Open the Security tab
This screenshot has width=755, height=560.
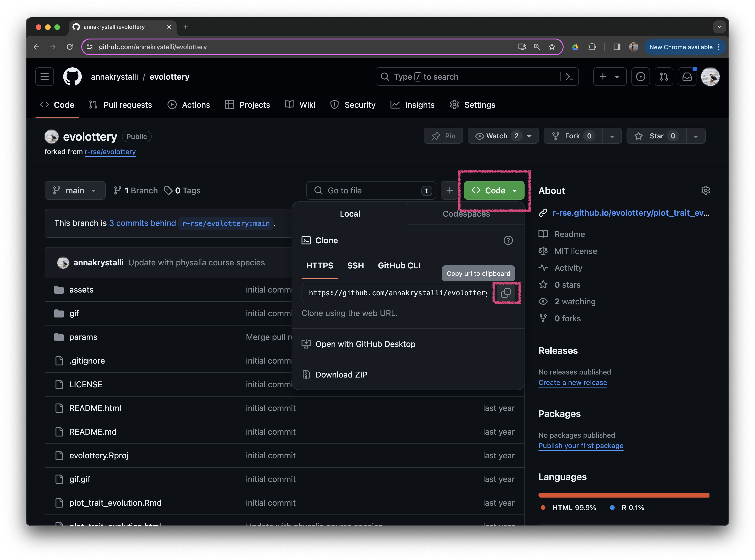click(x=353, y=105)
